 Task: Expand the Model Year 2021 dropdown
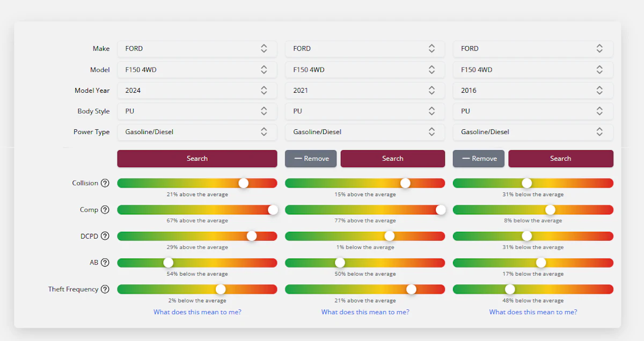pyautogui.click(x=364, y=91)
